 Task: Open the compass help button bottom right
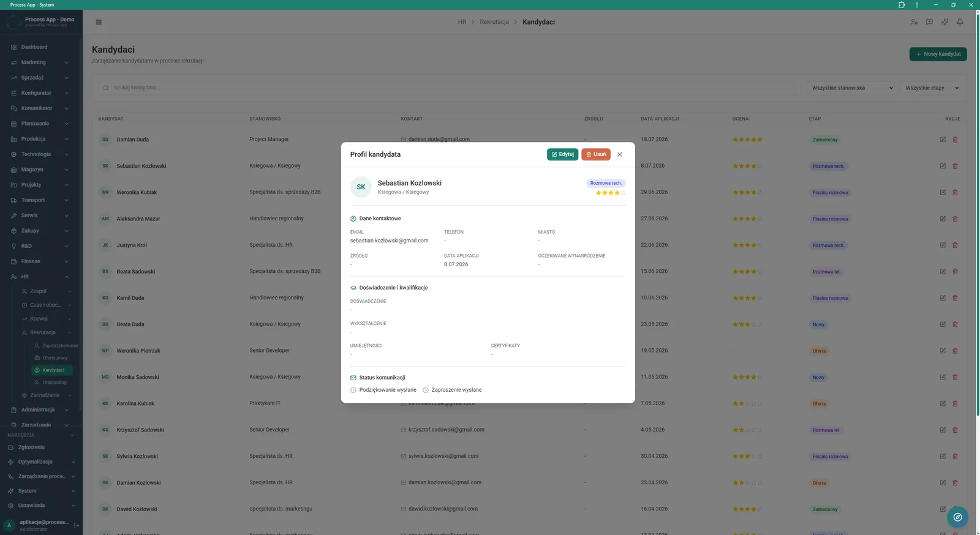957,517
